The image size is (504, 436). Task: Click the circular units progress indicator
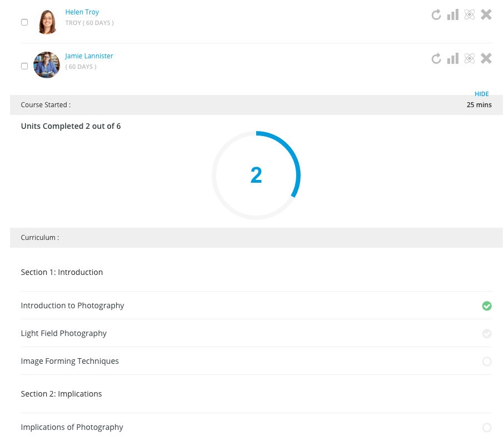(256, 176)
